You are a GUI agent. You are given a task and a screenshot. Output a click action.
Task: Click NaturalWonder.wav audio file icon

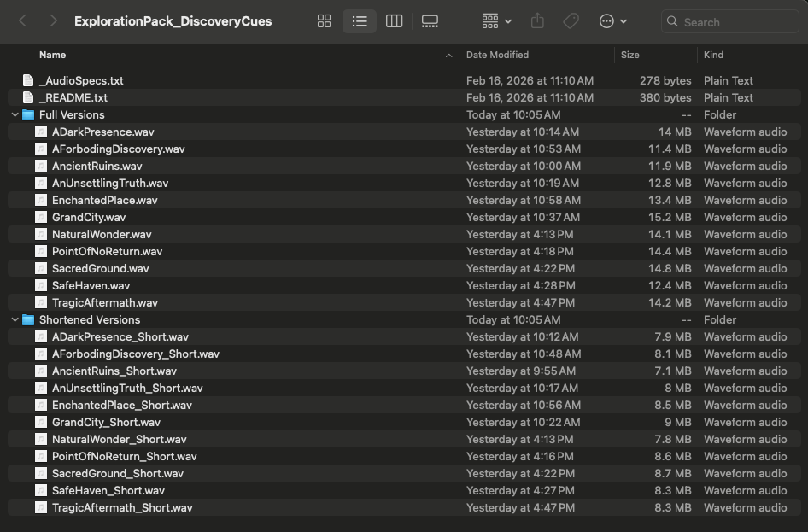41,234
